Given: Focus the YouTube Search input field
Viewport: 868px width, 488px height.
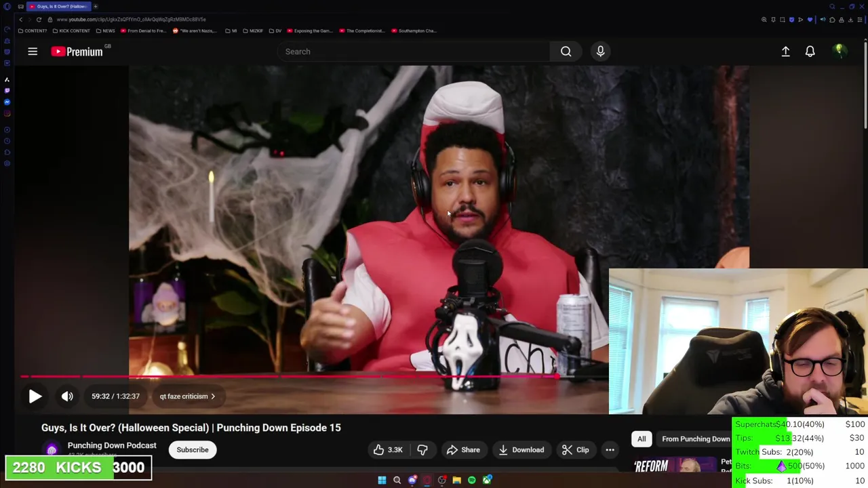Looking at the screenshot, I should click(x=414, y=52).
